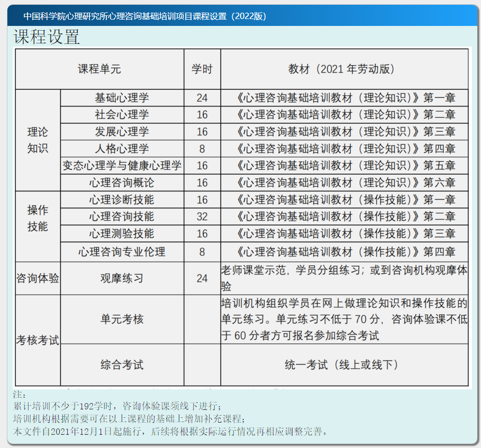Select the 综合考试 cell
The height and width of the screenshot is (448, 481).
[x=122, y=364]
